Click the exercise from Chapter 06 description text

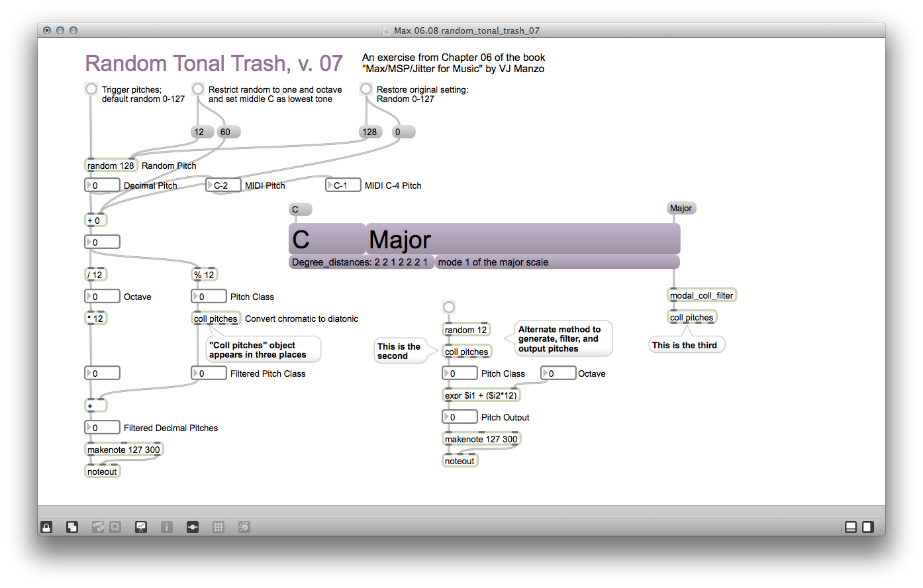tap(454, 63)
